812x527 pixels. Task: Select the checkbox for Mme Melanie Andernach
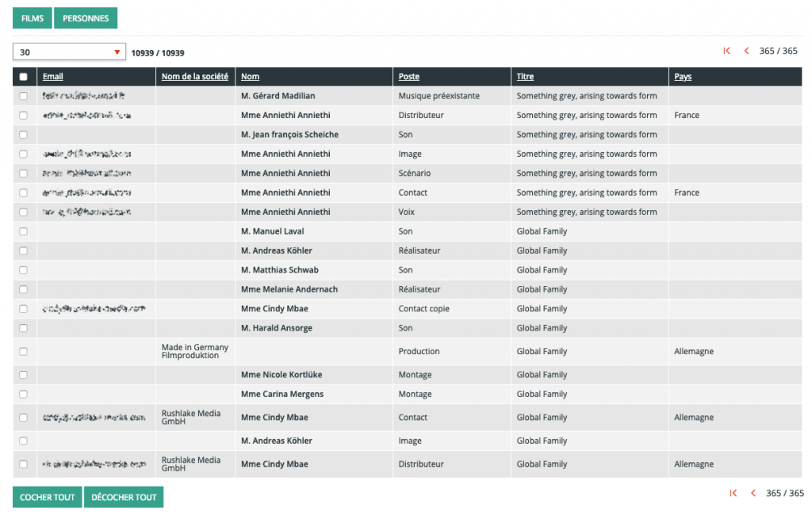pyautogui.click(x=23, y=289)
